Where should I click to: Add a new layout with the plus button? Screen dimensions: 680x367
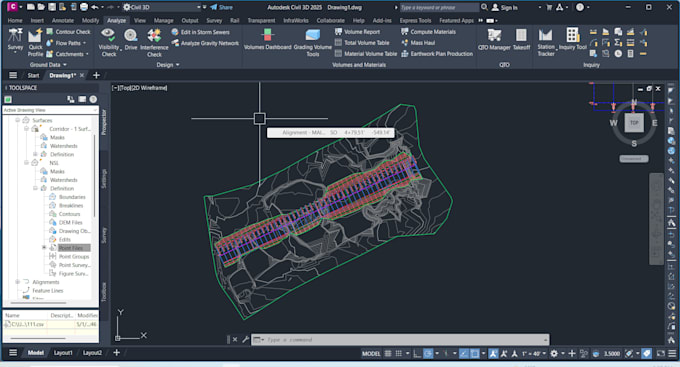coord(116,353)
